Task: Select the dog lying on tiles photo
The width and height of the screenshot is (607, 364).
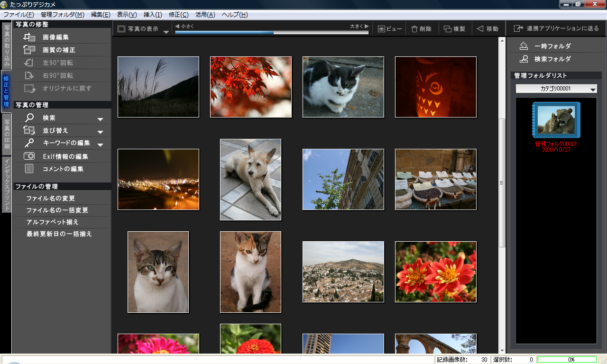Action: pyautogui.click(x=251, y=180)
